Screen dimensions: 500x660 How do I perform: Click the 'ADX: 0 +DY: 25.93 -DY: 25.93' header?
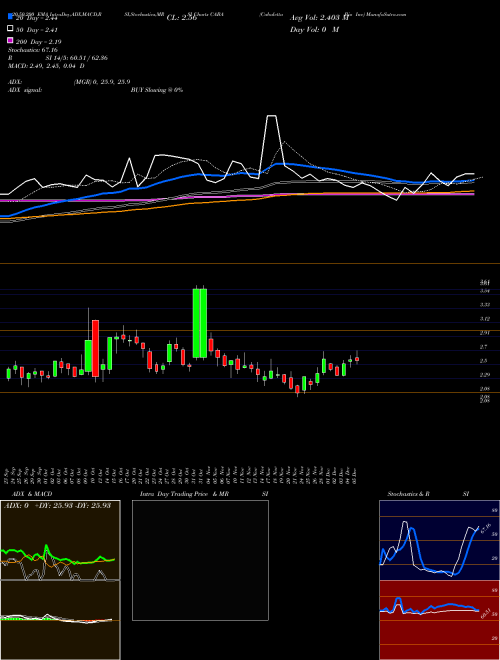[x=57, y=505]
